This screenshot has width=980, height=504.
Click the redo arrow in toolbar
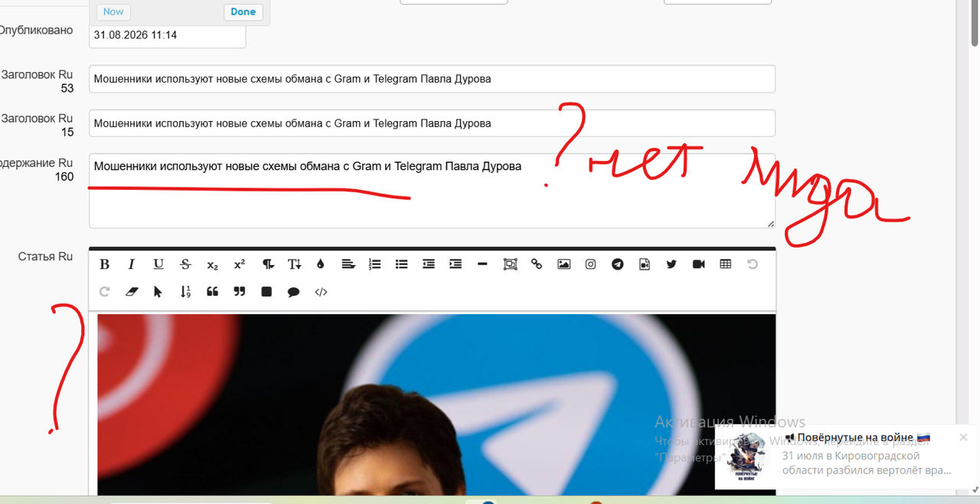point(104,292)
